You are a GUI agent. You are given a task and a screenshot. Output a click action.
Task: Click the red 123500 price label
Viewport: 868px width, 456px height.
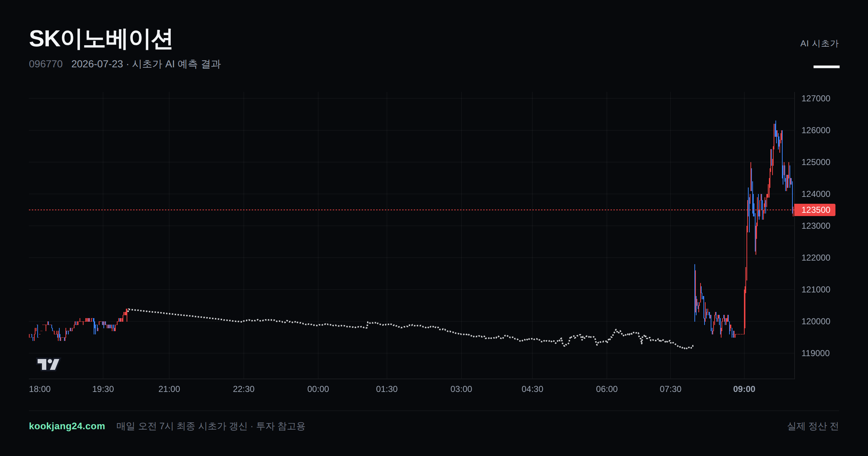[x=815, y=210]
